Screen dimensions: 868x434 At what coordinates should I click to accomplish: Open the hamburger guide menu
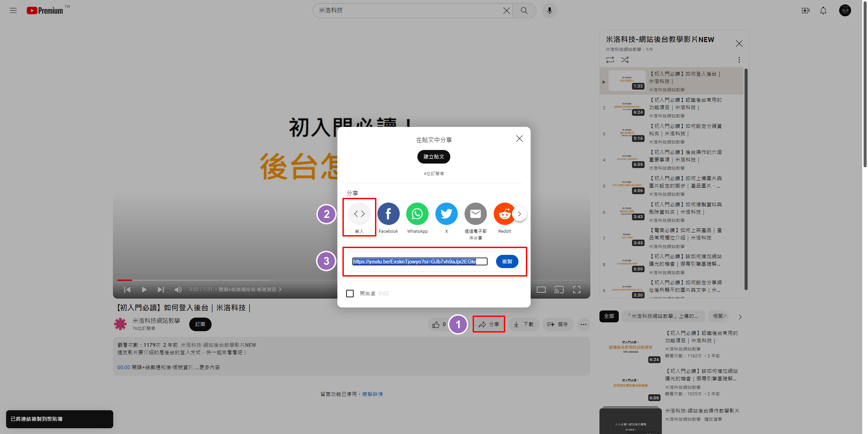point(13,11)
